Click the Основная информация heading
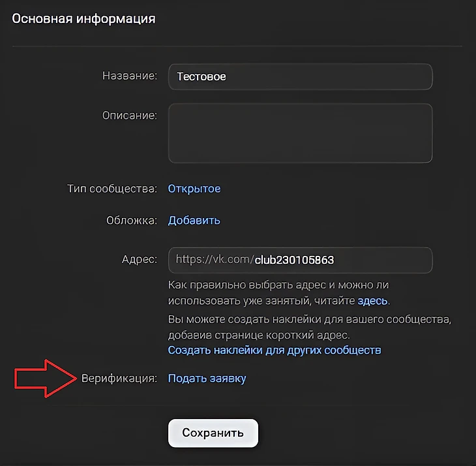 (x=84, y=18)
